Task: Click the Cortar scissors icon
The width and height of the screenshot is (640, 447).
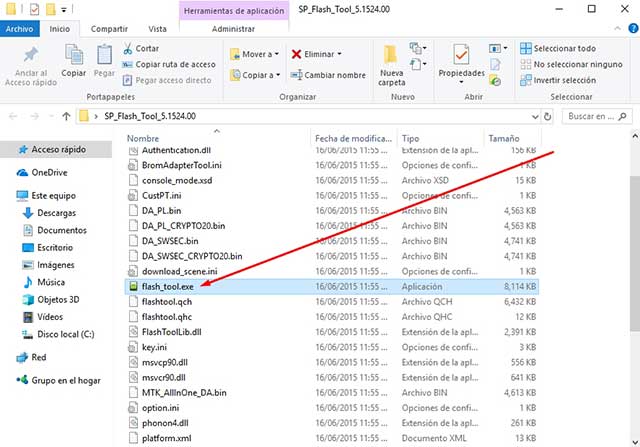Action: coord(128,49)
